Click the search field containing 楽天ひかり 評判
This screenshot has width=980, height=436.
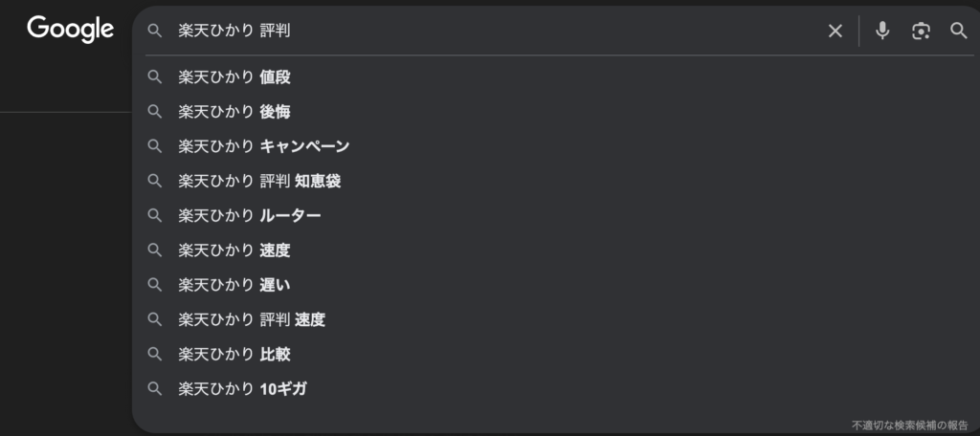(479, 31)
